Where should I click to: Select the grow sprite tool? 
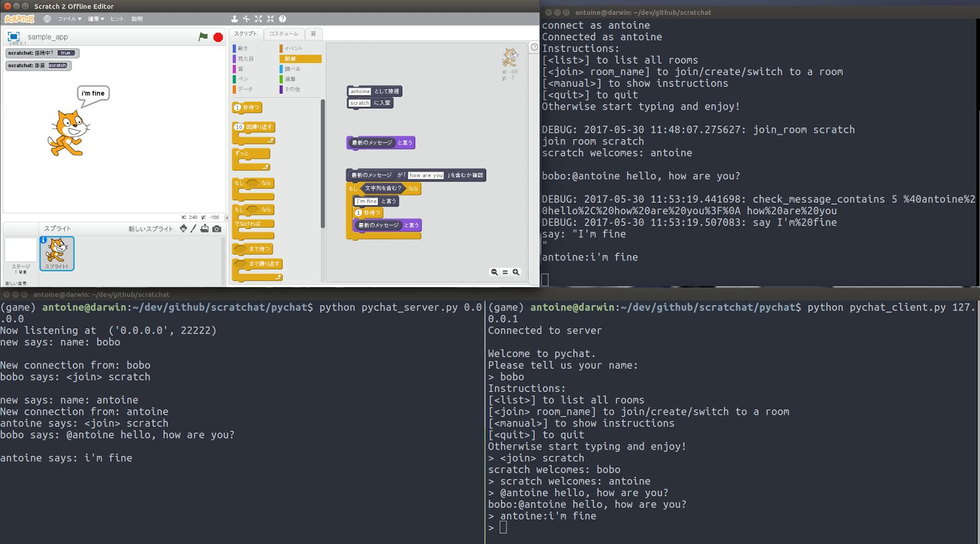coord(258,19)
